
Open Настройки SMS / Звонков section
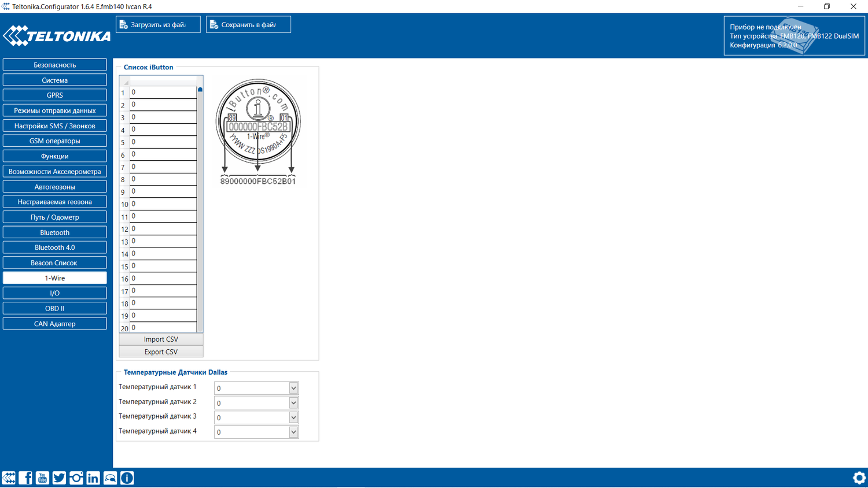(55, 125)
